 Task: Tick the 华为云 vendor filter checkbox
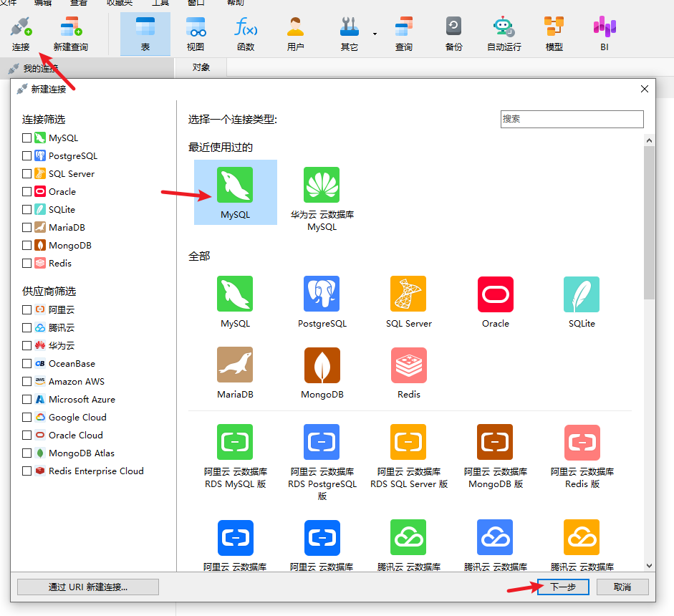tap(27, 346)
